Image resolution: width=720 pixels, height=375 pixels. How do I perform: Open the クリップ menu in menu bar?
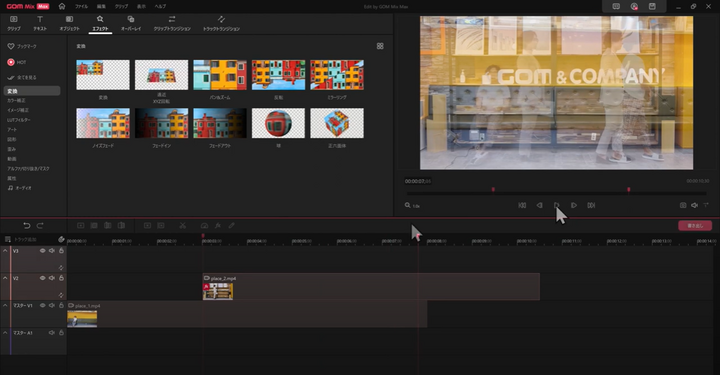pyautogui.click(x=121, y=6)
